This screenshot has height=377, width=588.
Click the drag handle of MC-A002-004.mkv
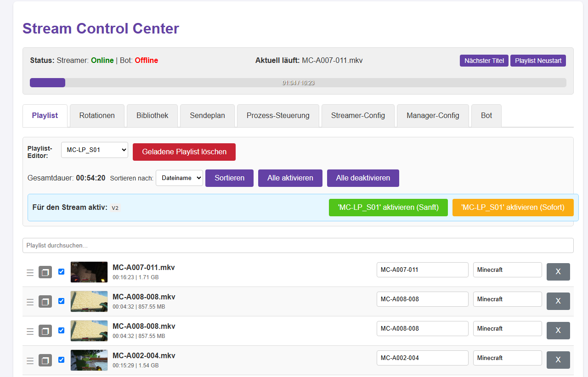(x=30, y=360)
